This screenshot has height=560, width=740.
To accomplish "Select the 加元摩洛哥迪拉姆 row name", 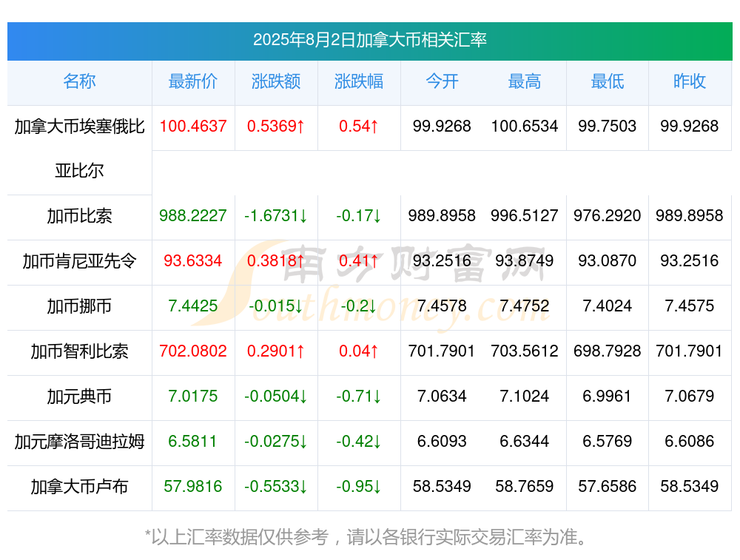I will coord(79,442).
